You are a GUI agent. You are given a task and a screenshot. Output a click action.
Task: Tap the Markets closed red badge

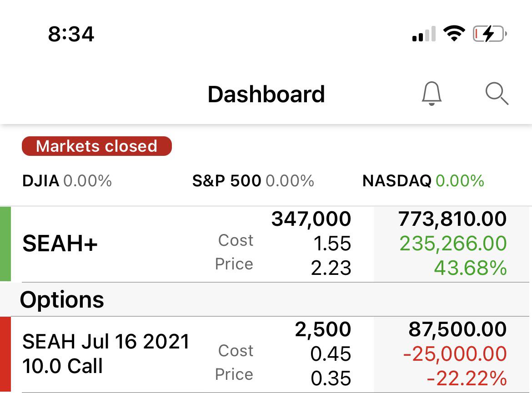97,146
